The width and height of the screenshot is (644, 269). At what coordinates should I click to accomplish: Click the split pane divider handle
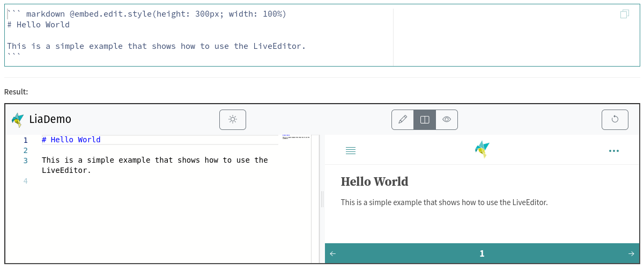tap(322, 199)
